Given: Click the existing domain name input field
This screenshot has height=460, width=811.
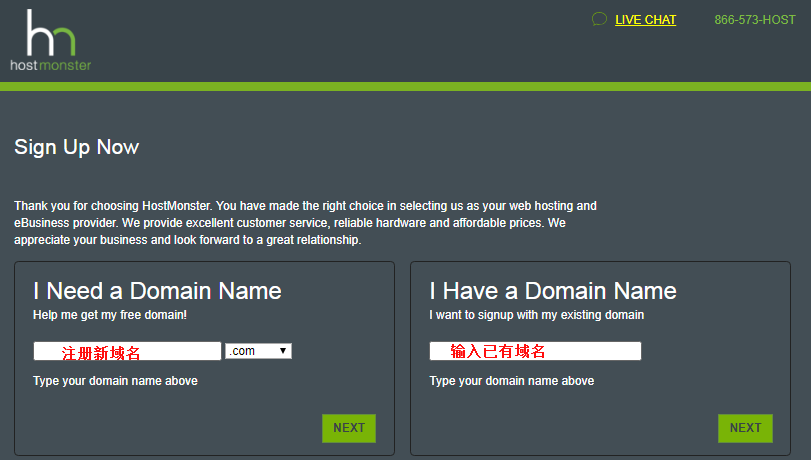Looking at the screenshot, I should point(535,351).
